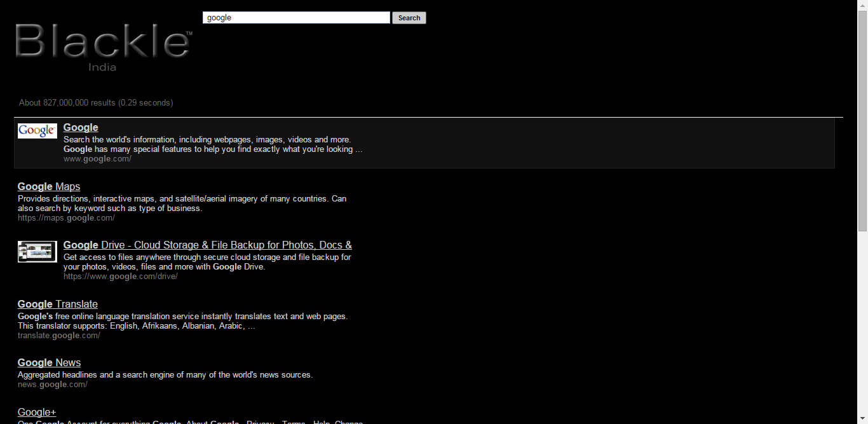The image size is (868, 424).
Task: Click the scrollbar up arrow
Action: click(863, 4)
